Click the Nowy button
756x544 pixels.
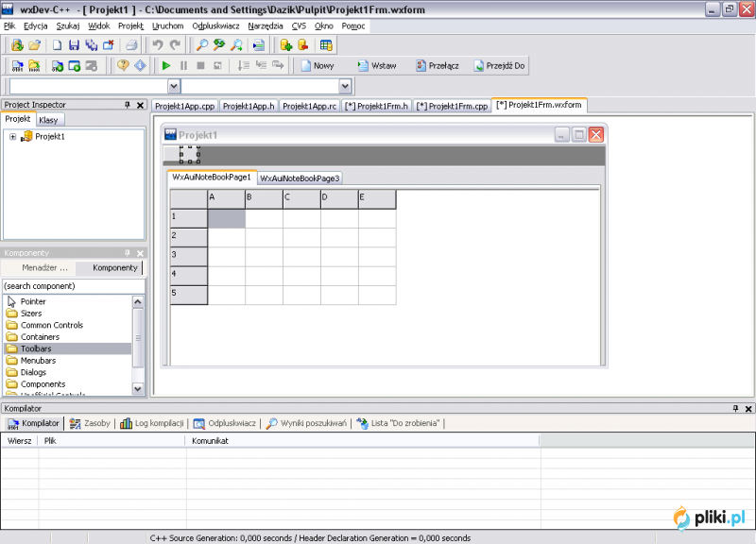tap(318, 65)
